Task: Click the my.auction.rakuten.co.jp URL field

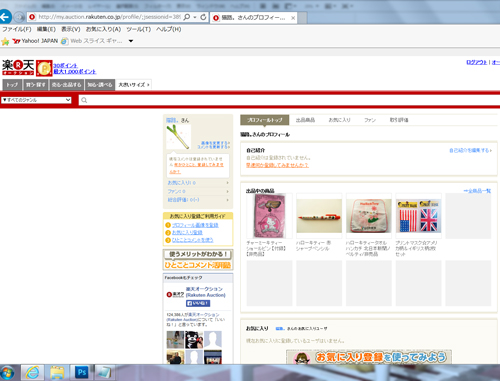Action: tap(109, 17)
